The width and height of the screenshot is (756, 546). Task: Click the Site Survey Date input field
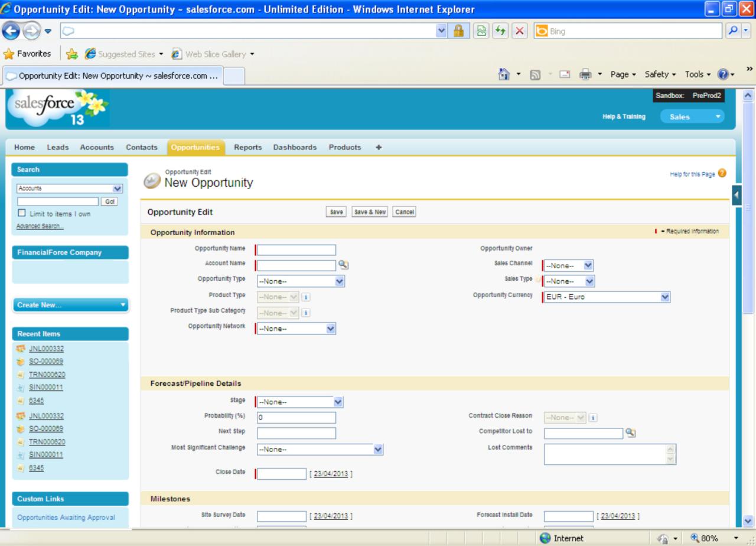[x=282, y=516]
